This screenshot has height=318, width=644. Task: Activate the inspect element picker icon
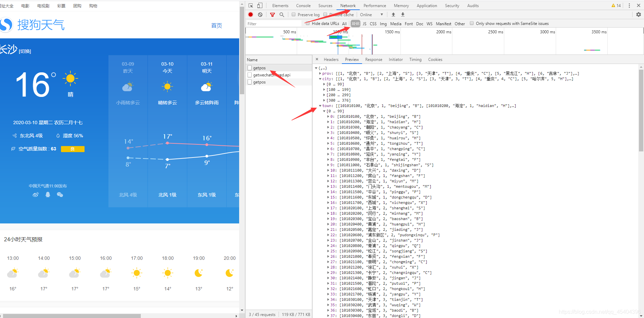[x=251, y=5]
